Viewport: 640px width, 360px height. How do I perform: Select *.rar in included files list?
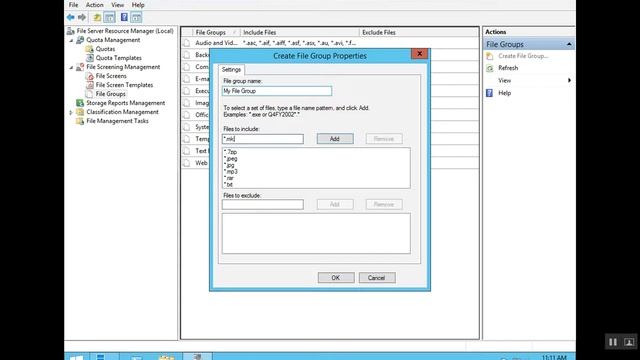229,178
